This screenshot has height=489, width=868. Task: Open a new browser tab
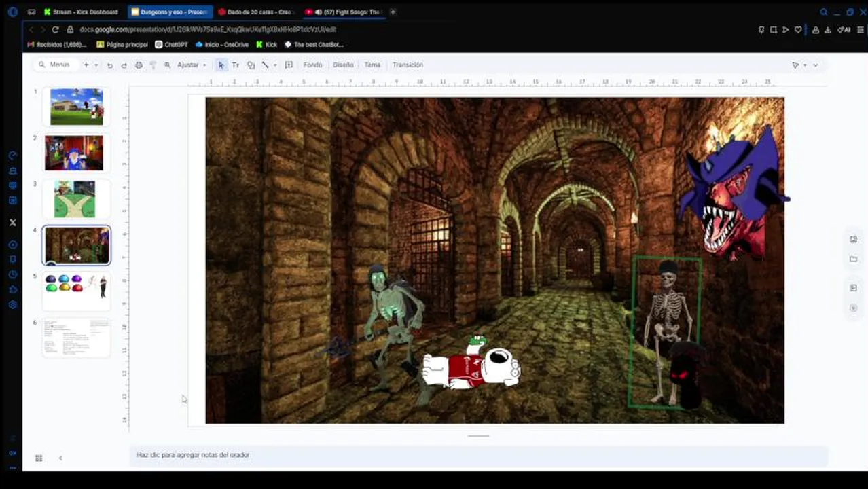[x=393, y=12]
